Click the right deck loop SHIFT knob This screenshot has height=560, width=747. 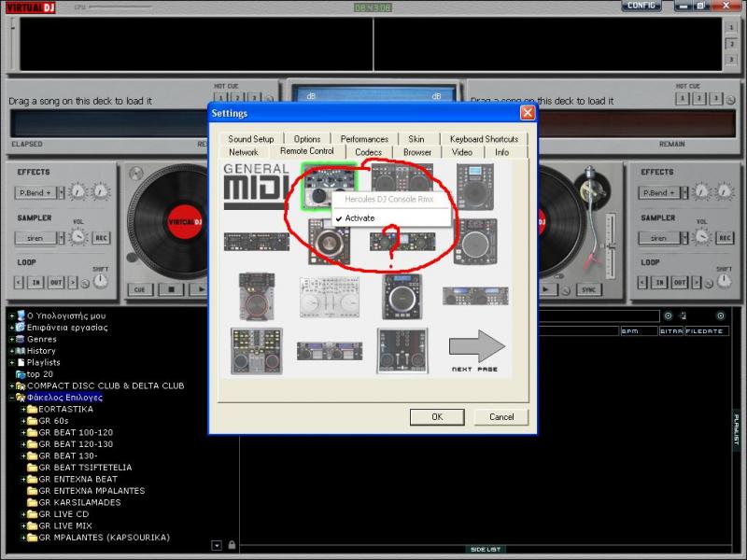click(725, 281)
